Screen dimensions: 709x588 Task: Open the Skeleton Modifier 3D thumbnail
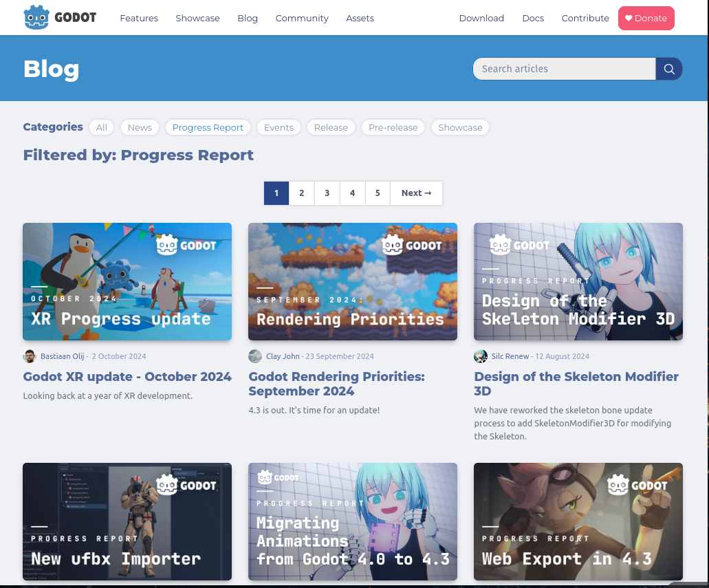[578, 281]
